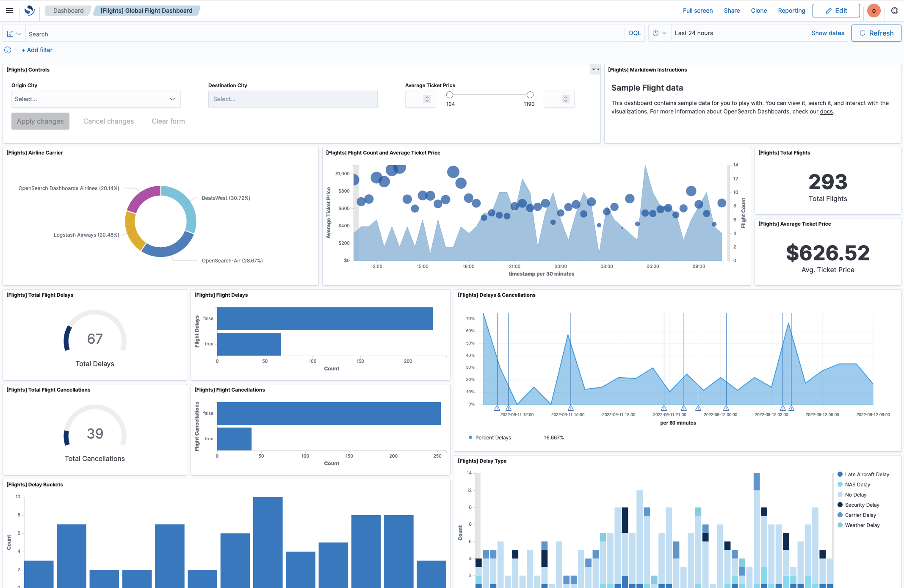Viewport: 904px width, 588px height.
Task: Open the hamburger navigation menu
Action: pos(9,11)
